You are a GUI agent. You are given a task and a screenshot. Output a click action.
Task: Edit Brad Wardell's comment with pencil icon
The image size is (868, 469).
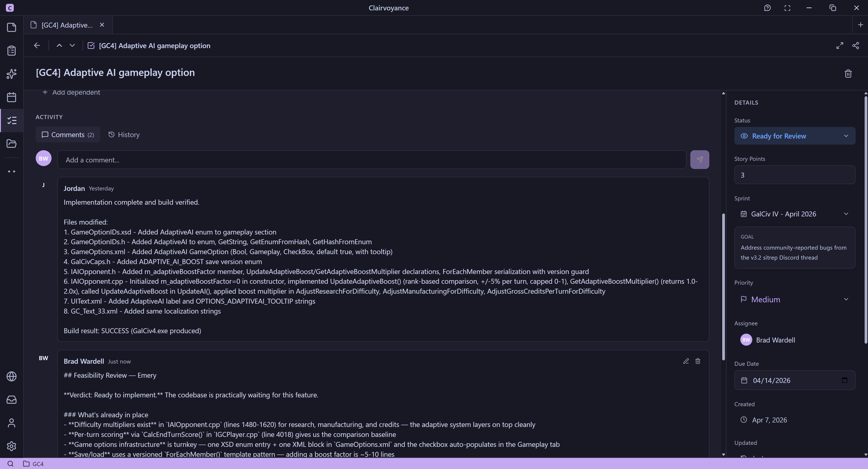686,361
